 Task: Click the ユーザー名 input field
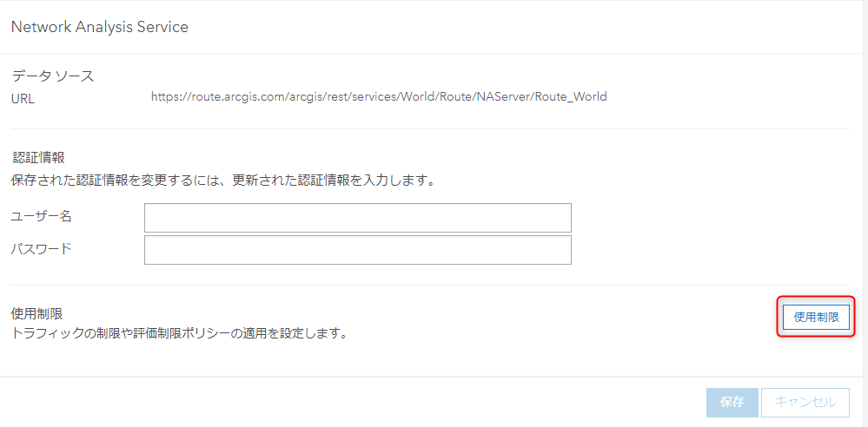(x=357, y=218)
